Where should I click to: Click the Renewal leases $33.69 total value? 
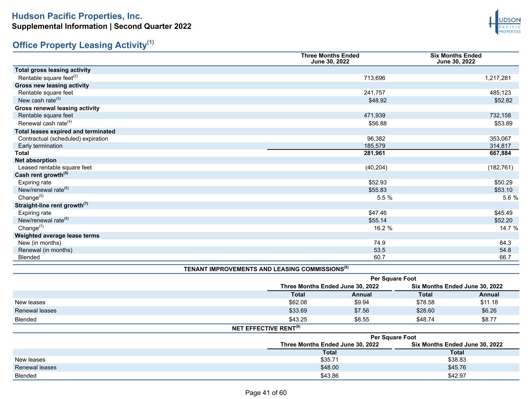pyautogui.click(x=298, y=311)
